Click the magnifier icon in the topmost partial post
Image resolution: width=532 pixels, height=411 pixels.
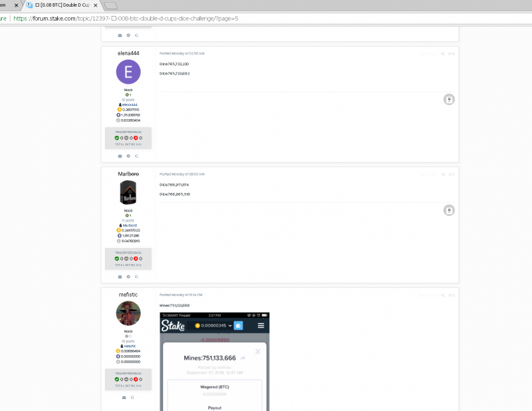[x=136, y=35]
